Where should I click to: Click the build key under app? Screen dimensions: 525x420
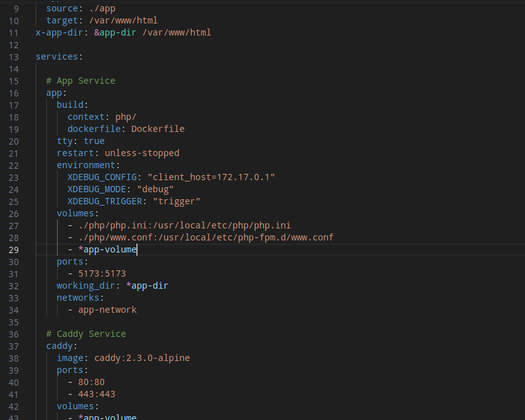point(70,105)
